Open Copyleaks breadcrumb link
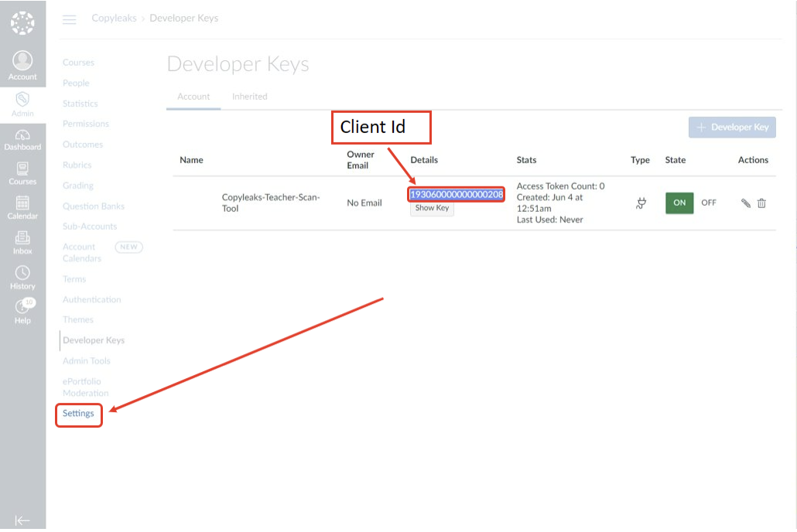Screen dimensions: 797x532 click(114, 19)
